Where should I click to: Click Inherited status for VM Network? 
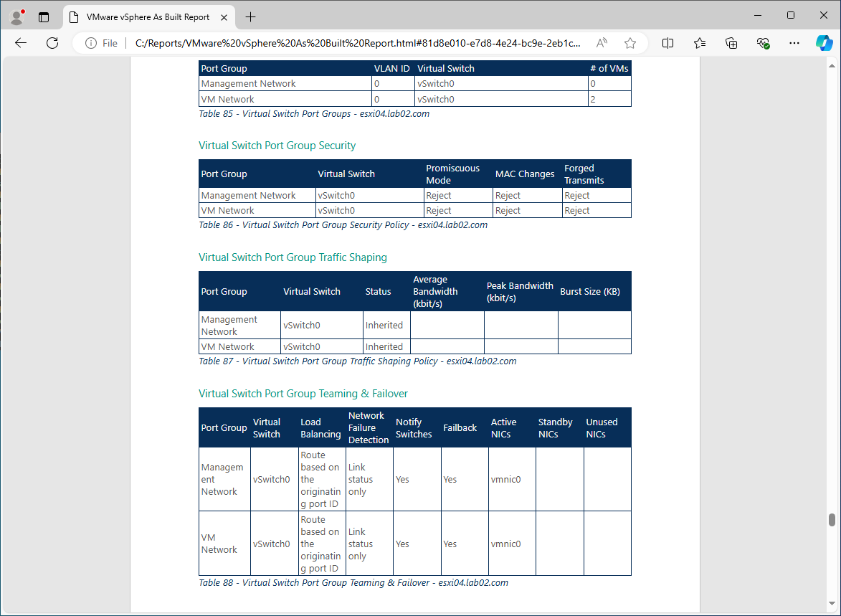pos(384,346)
